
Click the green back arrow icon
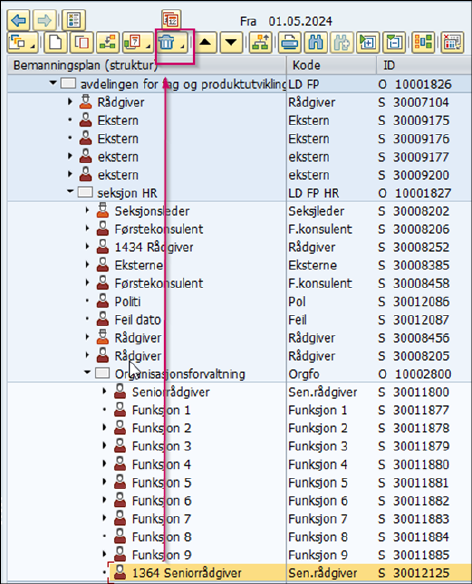point(18,20)
